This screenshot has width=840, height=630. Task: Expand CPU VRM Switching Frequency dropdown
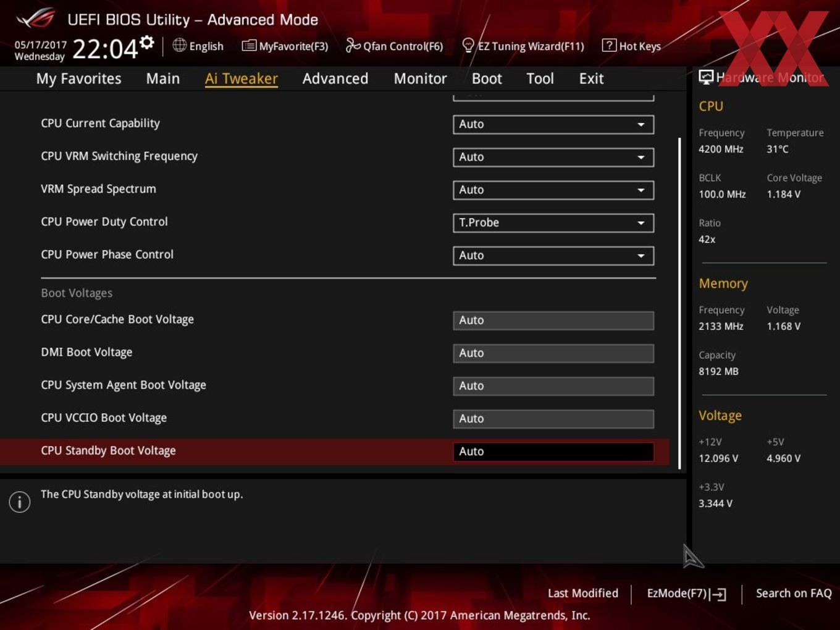pyautogui.click(x=553, y=157)
